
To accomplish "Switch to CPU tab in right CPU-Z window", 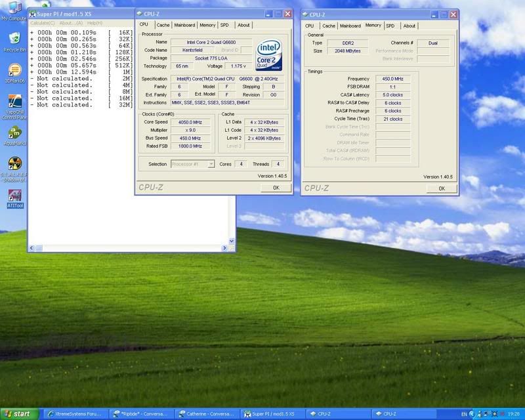I will click(309, 26).
